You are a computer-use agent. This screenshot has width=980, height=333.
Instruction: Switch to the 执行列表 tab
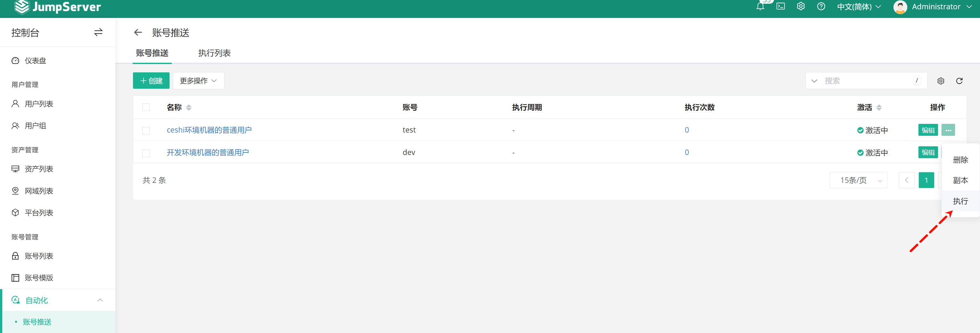[214, 53]
